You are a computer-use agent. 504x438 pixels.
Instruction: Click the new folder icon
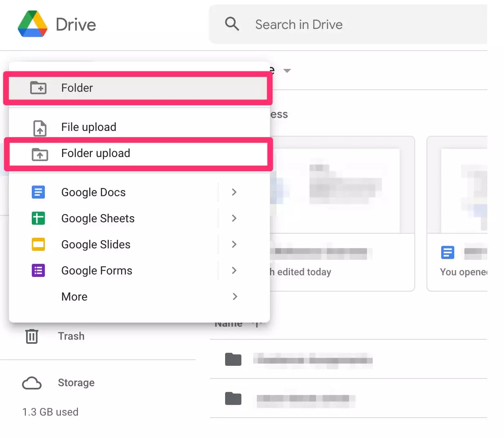(x=39, y=88)
